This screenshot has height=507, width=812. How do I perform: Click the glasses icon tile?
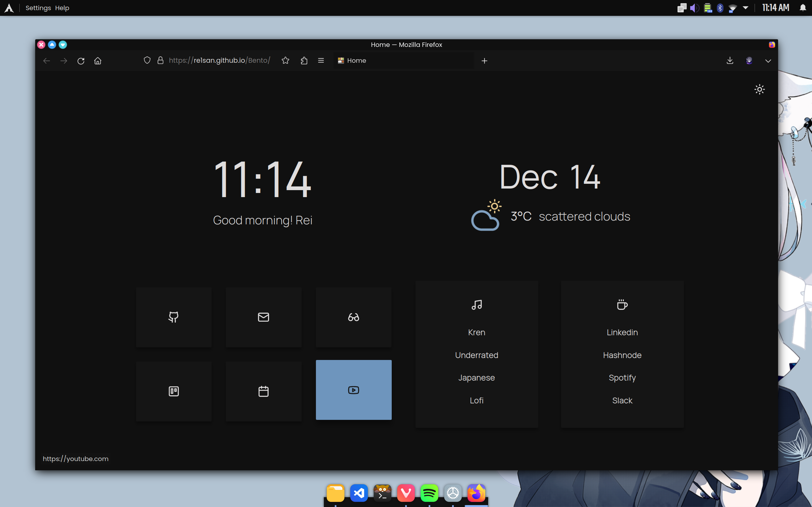[x=353, y=317]
